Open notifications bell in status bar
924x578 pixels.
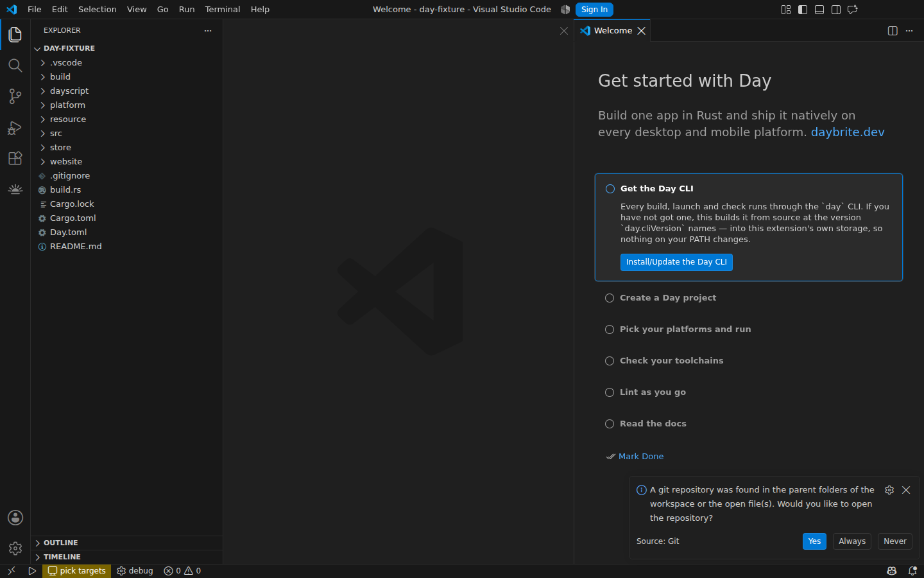[x=912, y=571]
